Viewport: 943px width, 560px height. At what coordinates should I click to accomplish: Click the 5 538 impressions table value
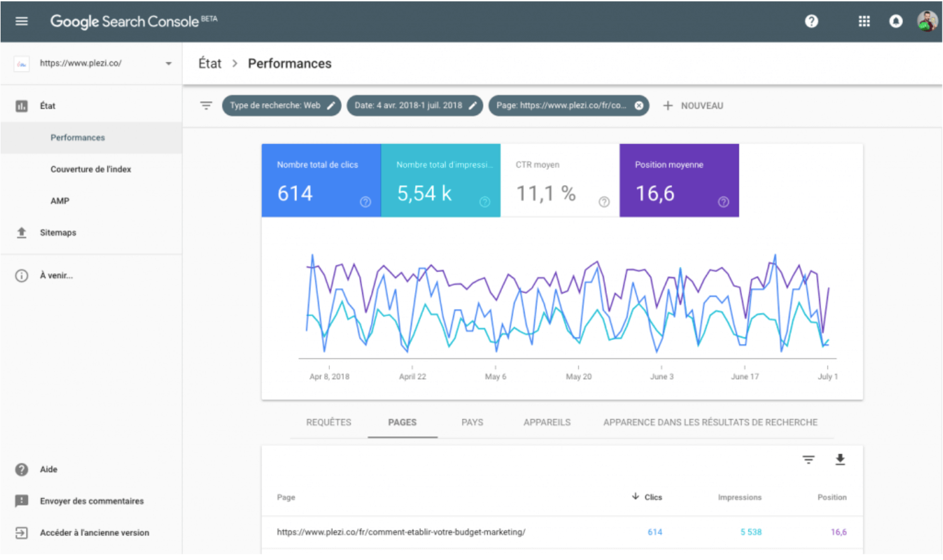point(751,532)
